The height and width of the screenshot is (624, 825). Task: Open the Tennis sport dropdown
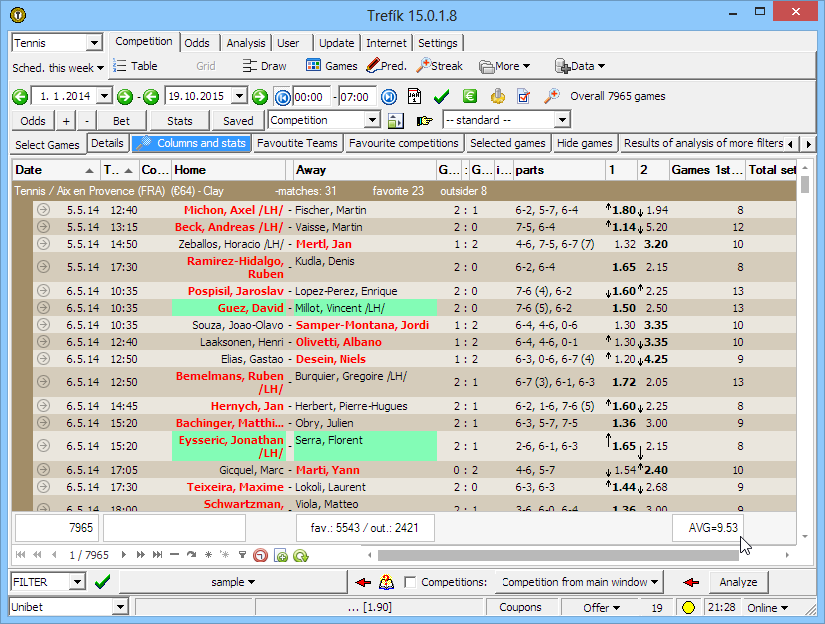pos(94,43)
